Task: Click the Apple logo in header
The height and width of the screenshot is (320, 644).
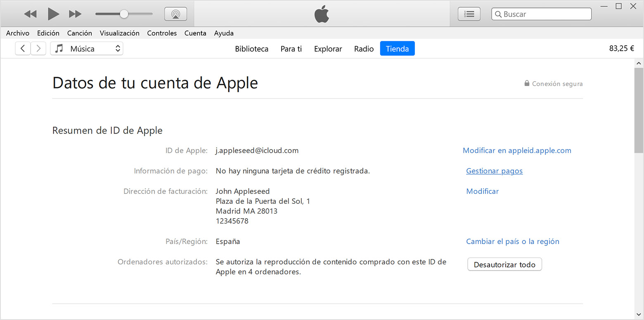Action: pos(322,14)
